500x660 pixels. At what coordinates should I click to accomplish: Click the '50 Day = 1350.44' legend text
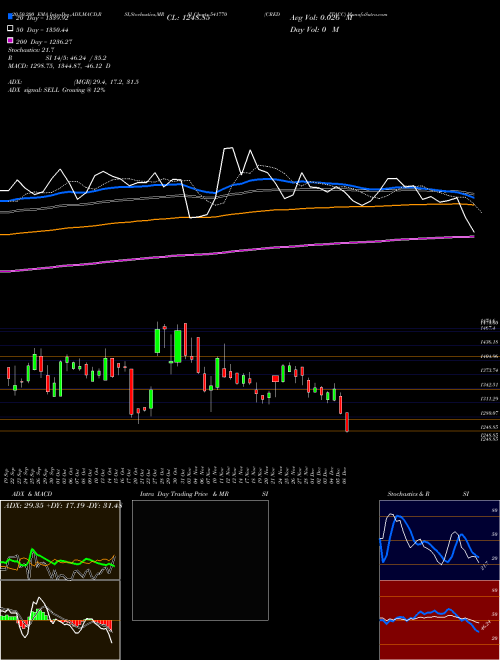tap(42, 30)
